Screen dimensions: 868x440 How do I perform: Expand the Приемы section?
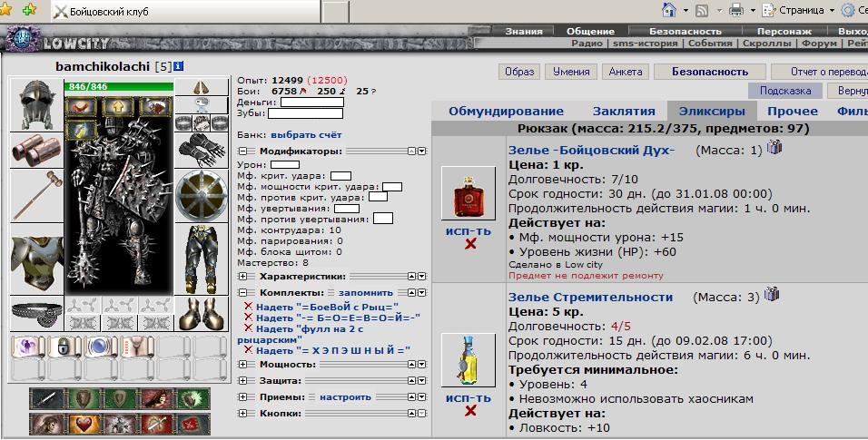click(242, 397)
